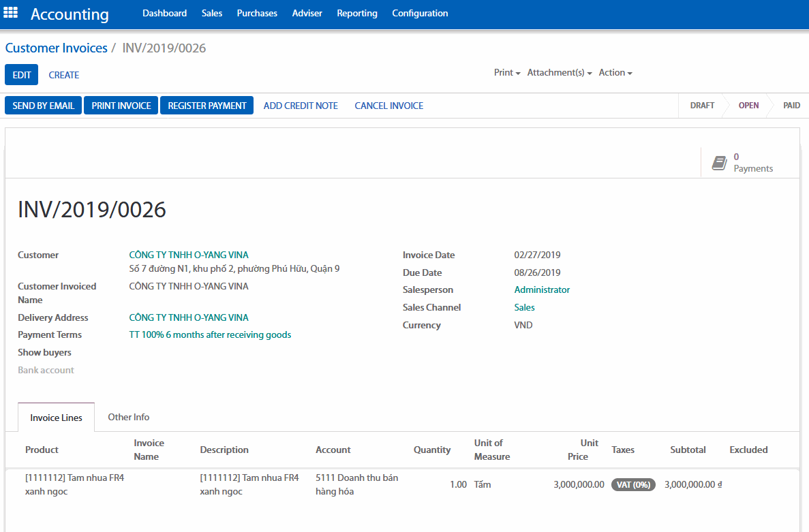Click the VAT (0%) tax tag
Image resolution: width=809 pixels, height=532 pixels.
[633, 485]
